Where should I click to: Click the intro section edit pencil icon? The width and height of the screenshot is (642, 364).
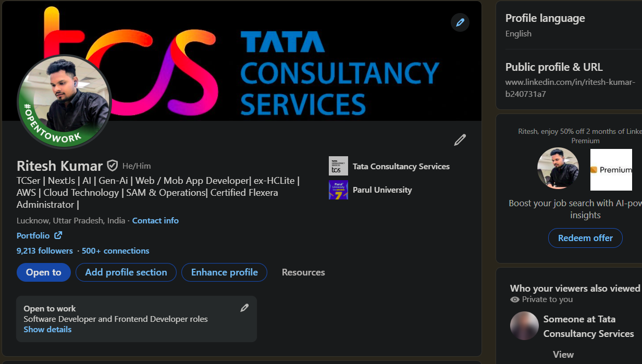coord(460,140)
